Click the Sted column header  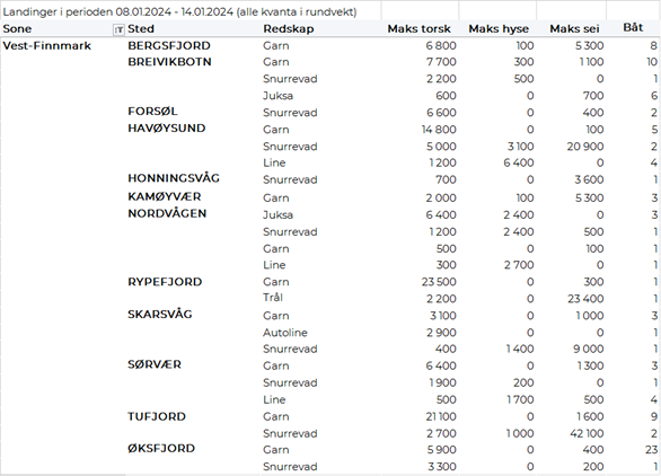[141, 31]
